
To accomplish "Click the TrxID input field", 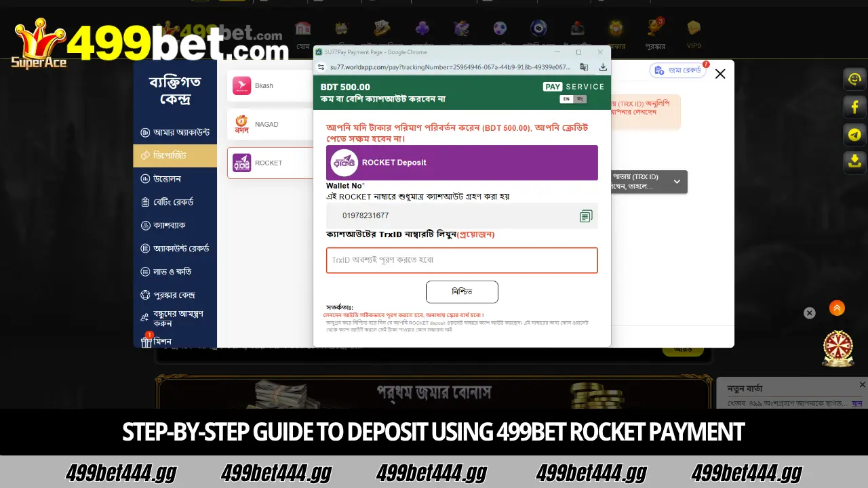I will tap(462, 260).
